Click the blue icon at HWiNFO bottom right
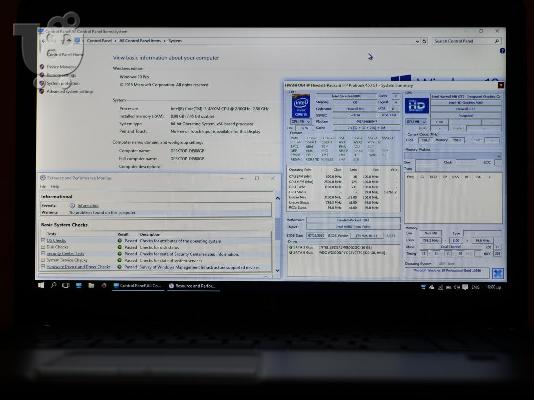Screen dimensions: 534x400 click(x=498, y=273)
